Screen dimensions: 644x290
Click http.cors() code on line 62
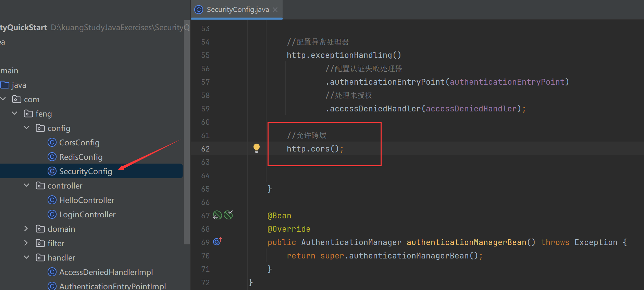pyautogui.click(x=315, y=149)
